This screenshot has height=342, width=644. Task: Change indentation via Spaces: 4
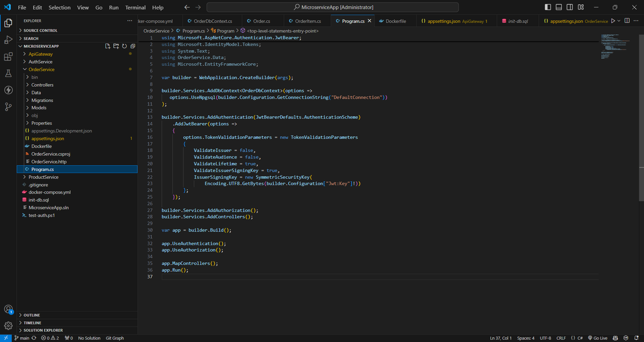click(x=525, y=338)
